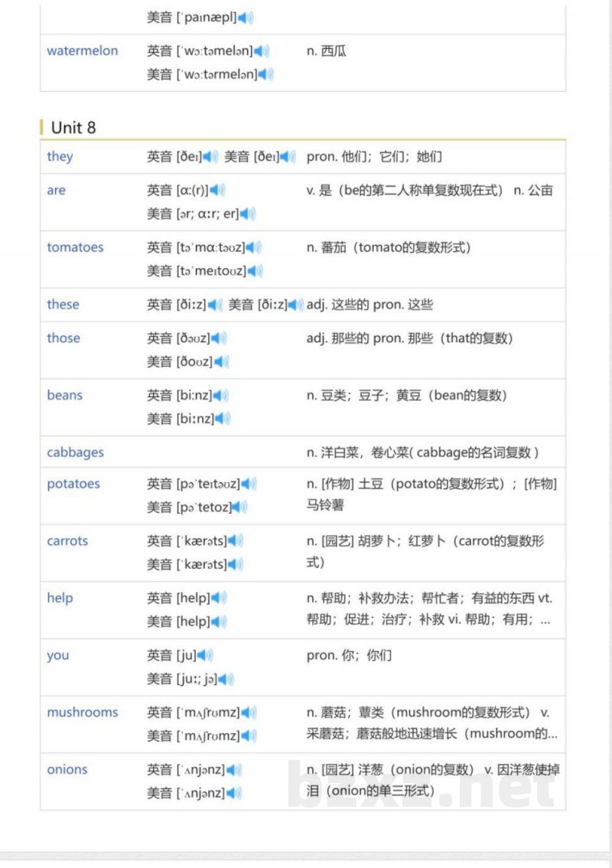Play American pronunciation of these
Viewport: 612px width, 868px height.
296,305
